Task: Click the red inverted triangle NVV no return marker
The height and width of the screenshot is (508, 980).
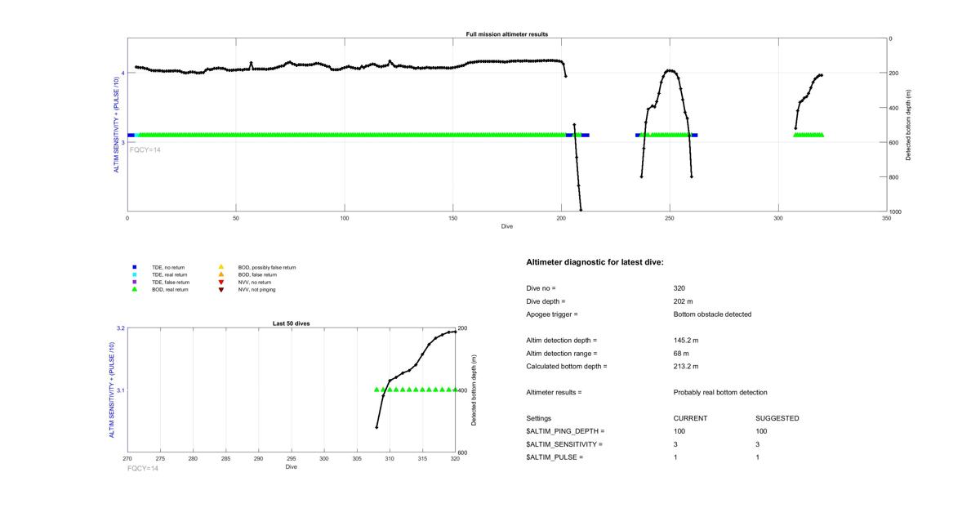Action: coord(220,282)
